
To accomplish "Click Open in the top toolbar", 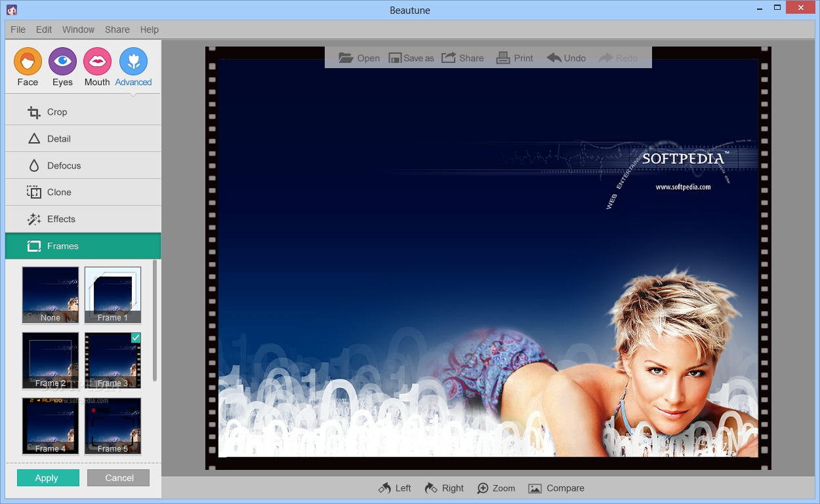I will 359,58.
